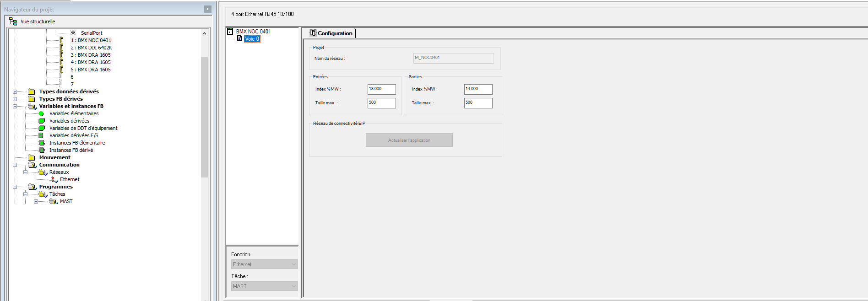
Task: Click the project navigator vertical scrollbar
Action: [x=204, y=114]
